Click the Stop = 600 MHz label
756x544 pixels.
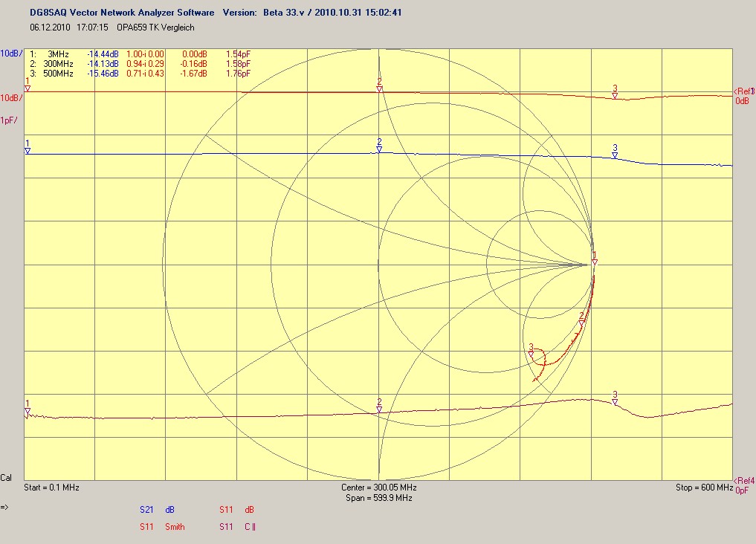(705, 488)
